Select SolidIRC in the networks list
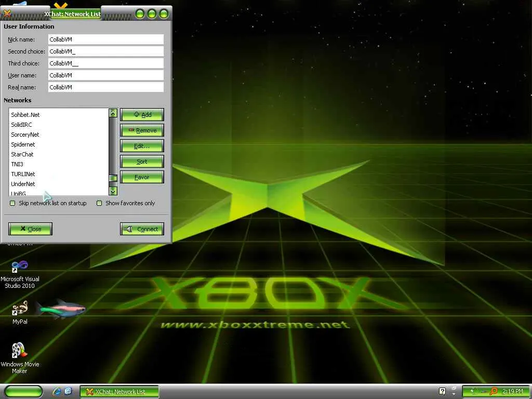This screenshot has width=532, height=399. pos(58,125)
